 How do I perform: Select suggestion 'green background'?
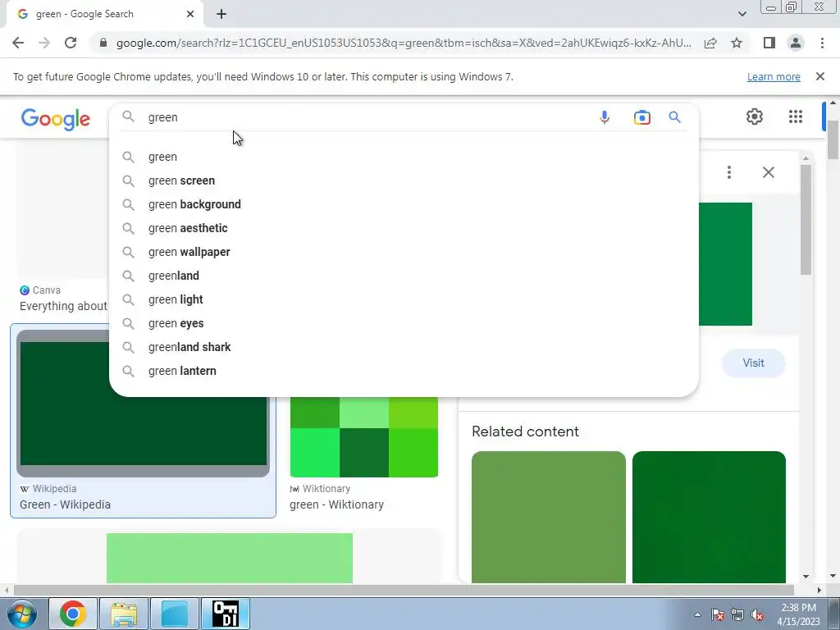(404, 204)
